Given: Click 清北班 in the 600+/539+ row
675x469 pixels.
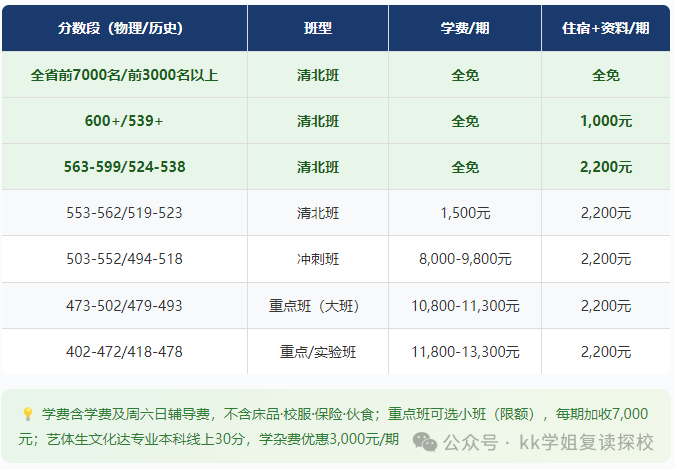Looking at the screenshot, I should pos(318,121).
